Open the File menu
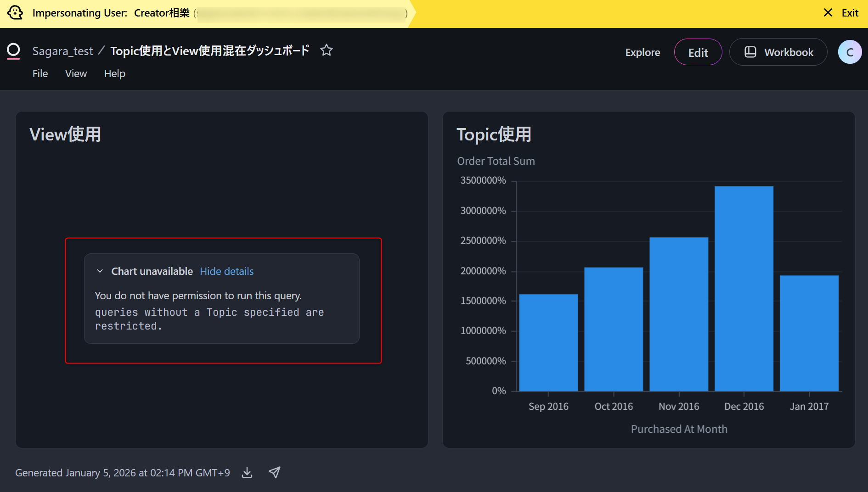868x492 pixels. pos(40,73)
